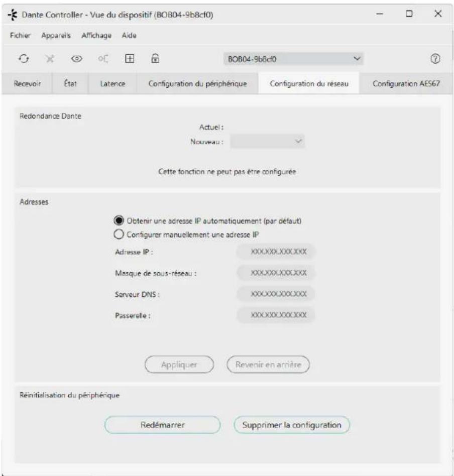Click the Serveur DNS input field
The width and height of the screenshot is (454, 476).
(276, 294)
